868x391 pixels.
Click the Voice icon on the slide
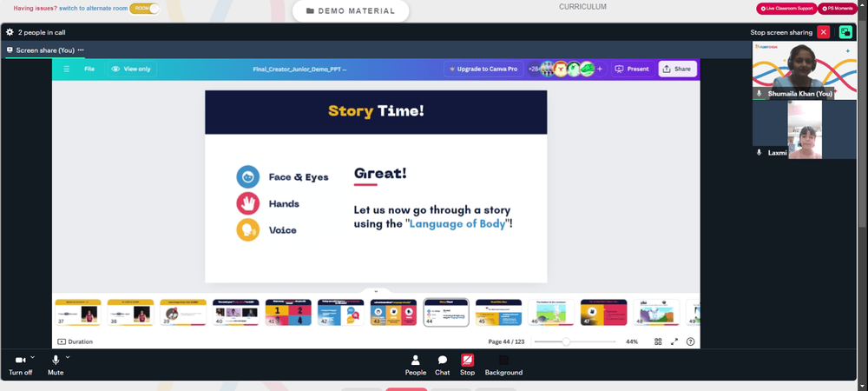(x=248, y=230)
